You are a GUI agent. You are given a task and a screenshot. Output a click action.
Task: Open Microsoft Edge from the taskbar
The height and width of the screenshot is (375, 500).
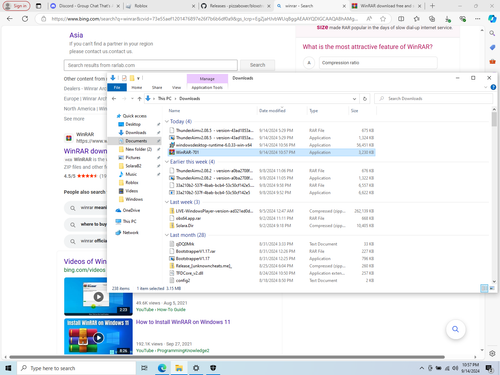(162, 368)
